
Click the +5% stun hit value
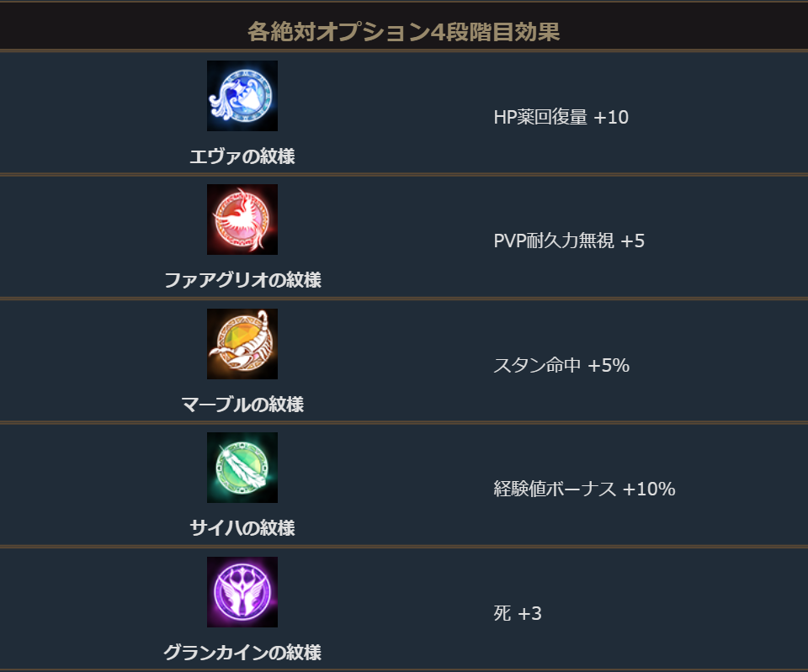pyautogui.click(x=609, y=366)
